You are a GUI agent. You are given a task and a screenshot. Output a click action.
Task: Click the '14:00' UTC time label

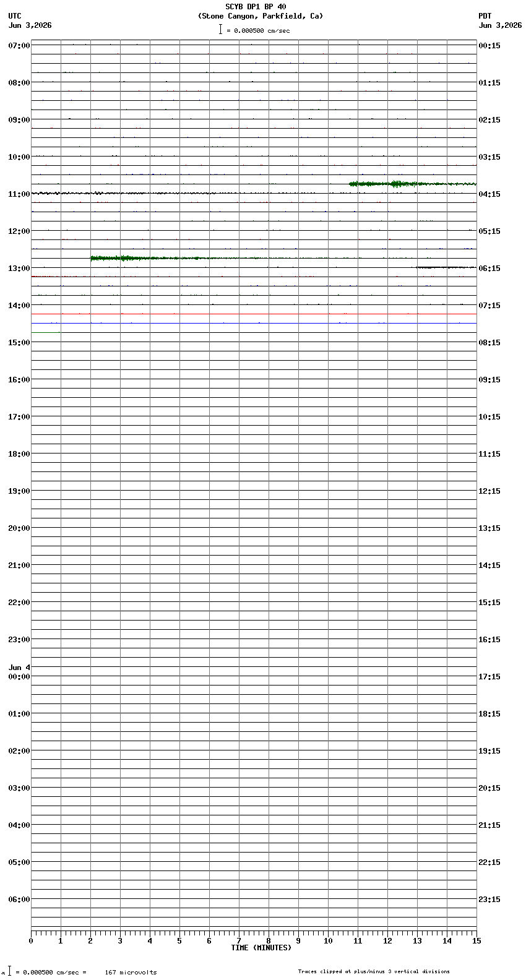(x=19, y=306)
